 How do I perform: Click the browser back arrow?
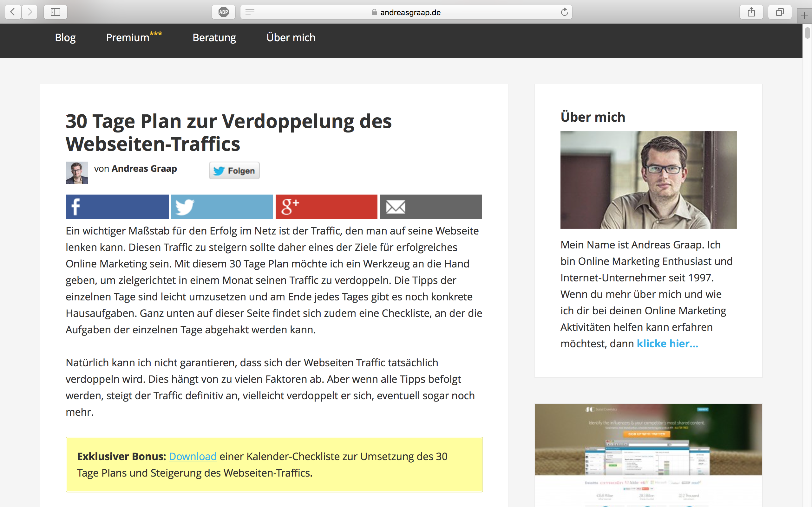pos(13,12)
